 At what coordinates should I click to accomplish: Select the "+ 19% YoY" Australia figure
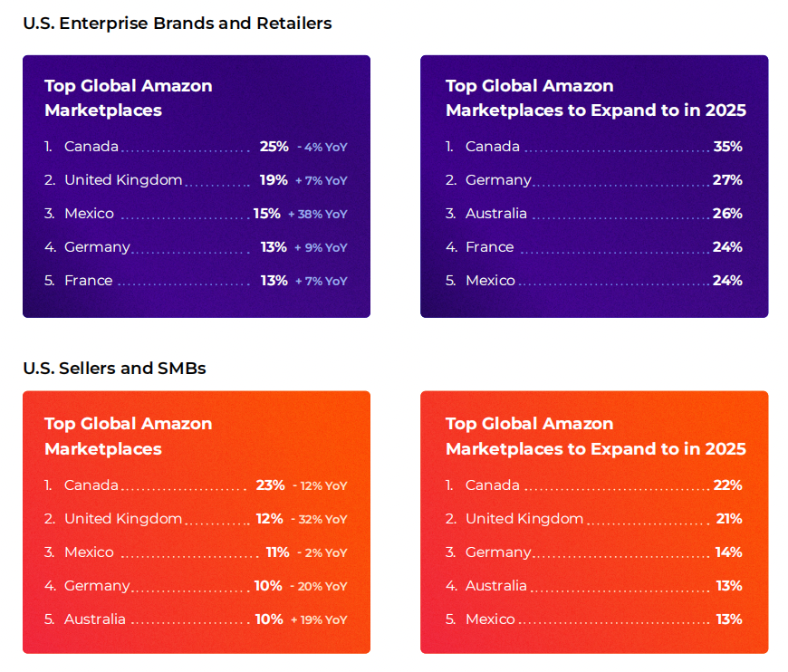(x=319, y=620)
